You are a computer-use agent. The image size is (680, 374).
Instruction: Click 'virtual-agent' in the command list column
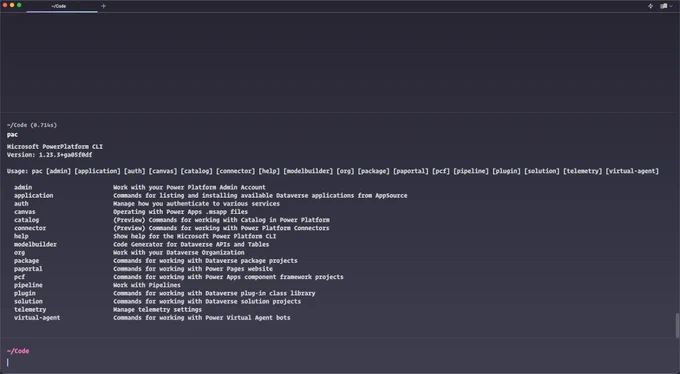(37, 318)
